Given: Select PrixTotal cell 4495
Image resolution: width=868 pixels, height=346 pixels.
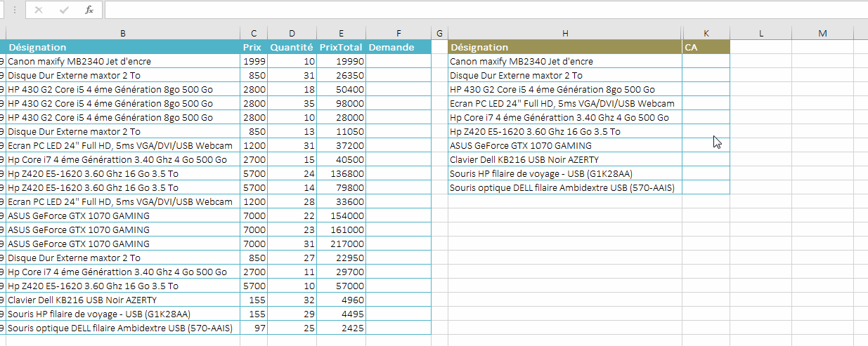Looking at the screenshot, I should point(341,314).
